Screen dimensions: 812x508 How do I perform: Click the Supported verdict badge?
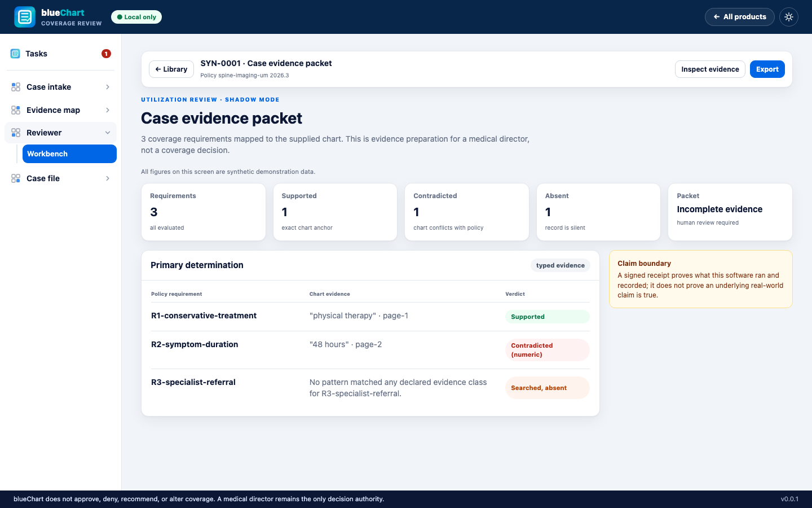(x=547, y=317)
